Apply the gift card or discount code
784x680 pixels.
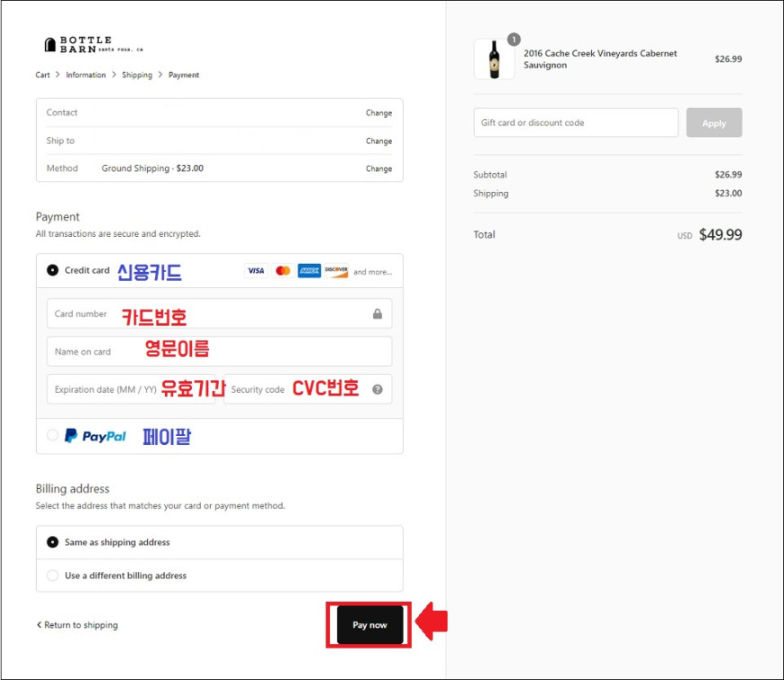pyautogui.click(x=714, y=122)
